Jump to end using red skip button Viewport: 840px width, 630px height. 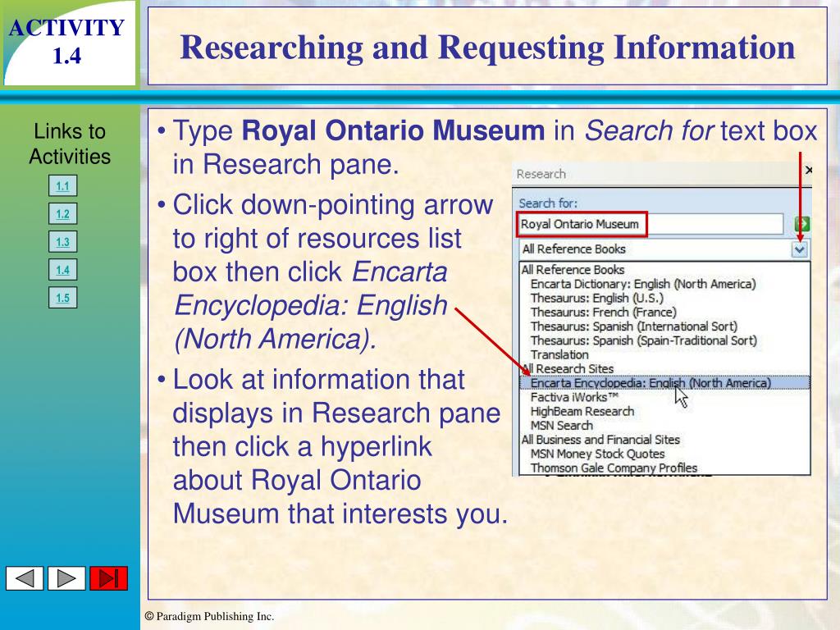tap(109, 578)
